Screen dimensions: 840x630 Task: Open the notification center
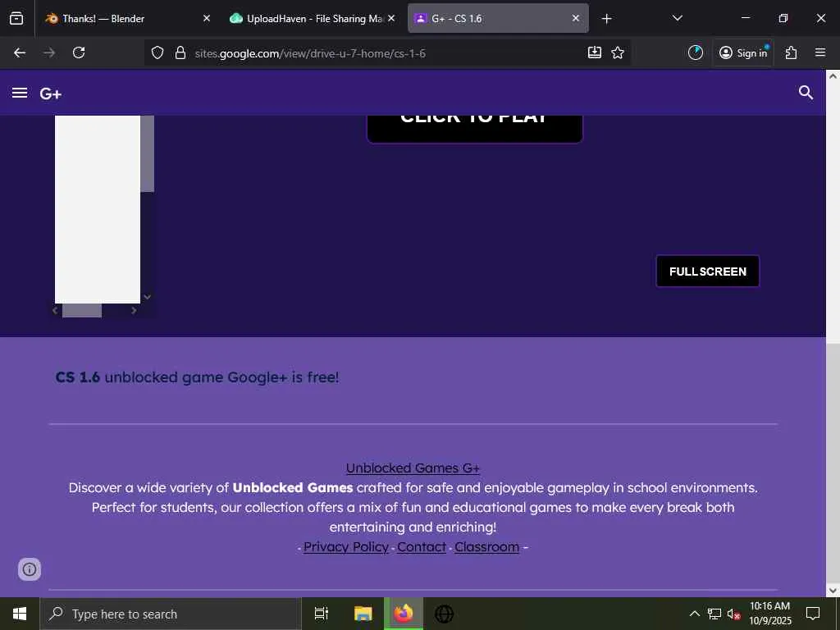813,614
